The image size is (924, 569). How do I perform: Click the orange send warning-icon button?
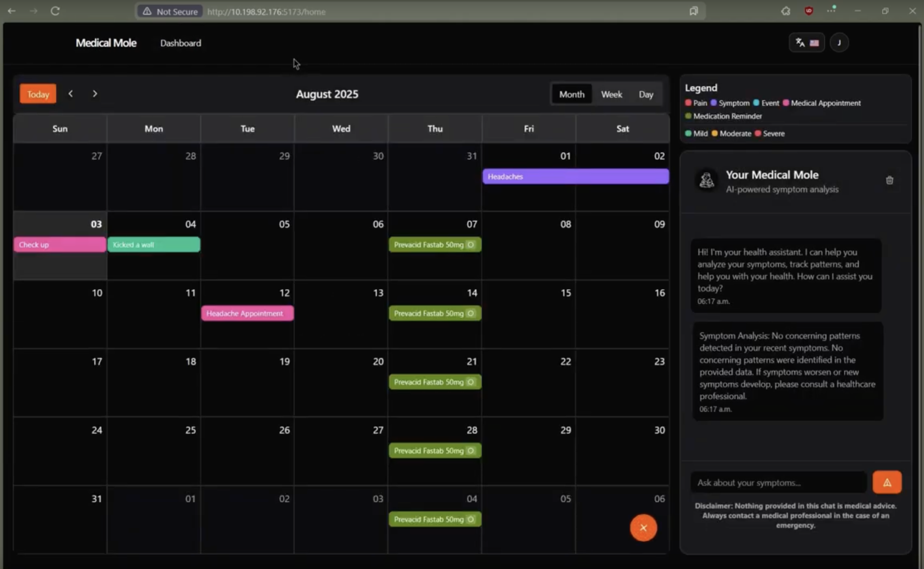(x=887, y=482)
